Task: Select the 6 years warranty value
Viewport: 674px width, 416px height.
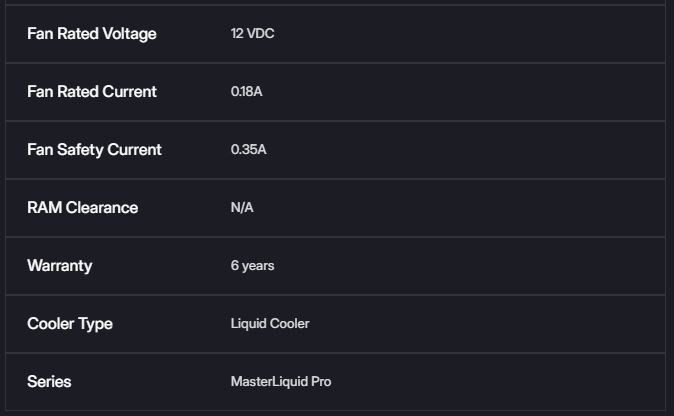Action: [252, 266]
